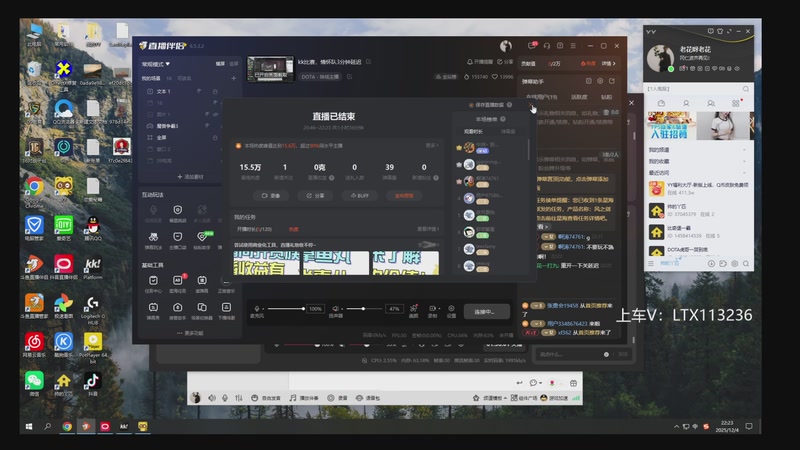Image resolution: width=800 pixels, height=450 pixels.
Task: Open the hamburger menu in 直播伴侣 title bar
Action: (x=573, y=46)
